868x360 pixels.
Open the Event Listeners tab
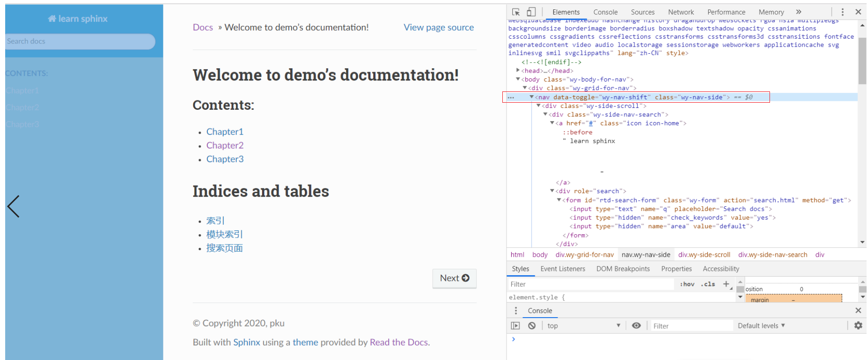(x=563, y=269)
